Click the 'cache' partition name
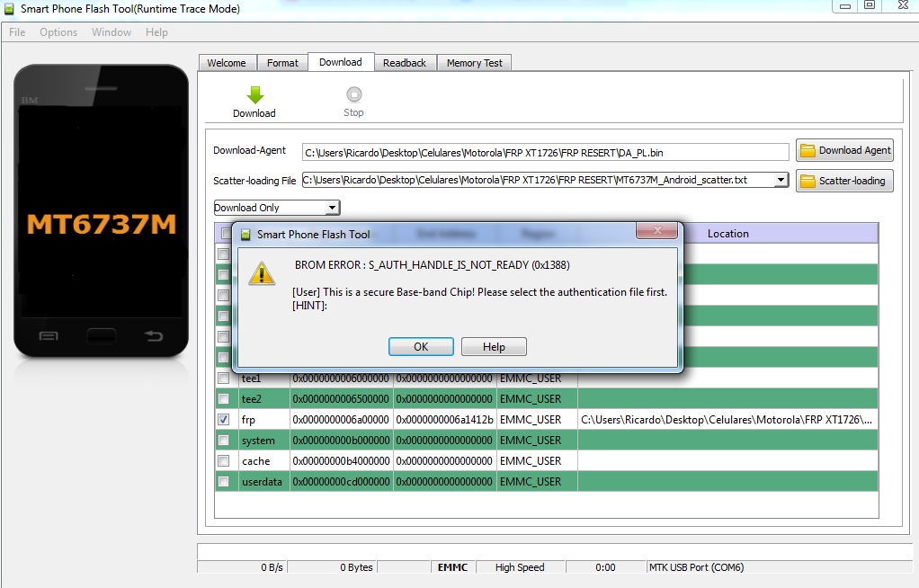This screenshot has height=588, width=919. [x=256, y=461]
